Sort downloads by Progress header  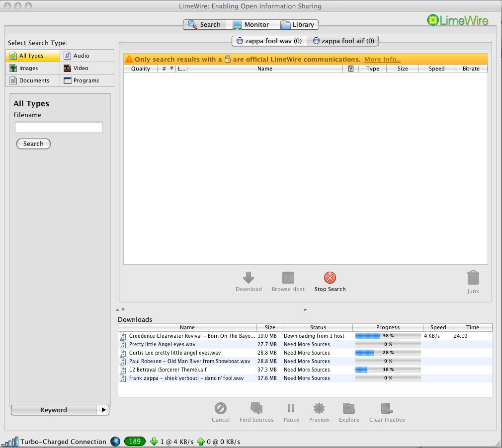pos(388,327)
